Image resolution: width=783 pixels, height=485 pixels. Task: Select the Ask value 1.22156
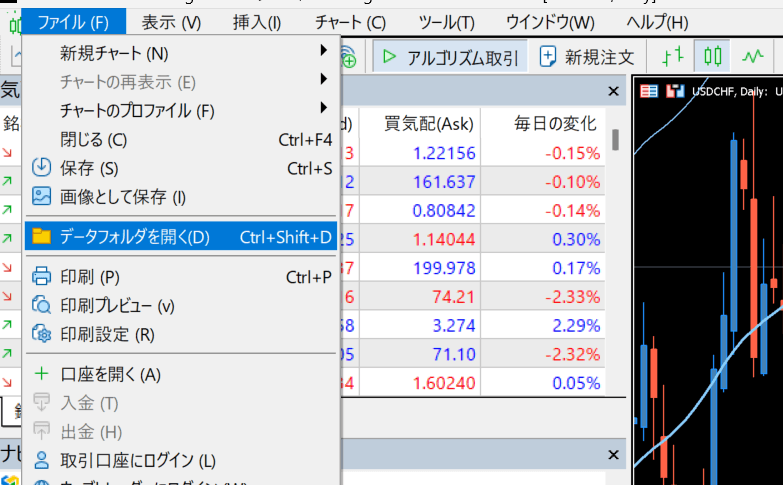tap(444, 153)
